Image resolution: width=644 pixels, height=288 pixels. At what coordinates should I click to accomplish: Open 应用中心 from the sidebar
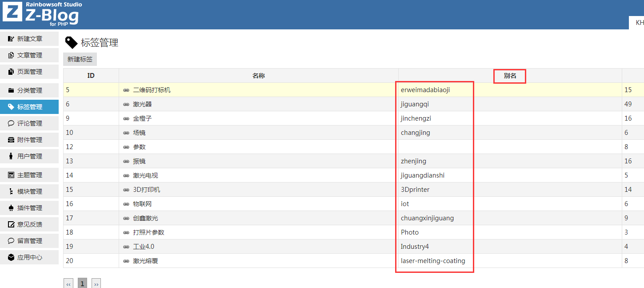coord(29,257)
